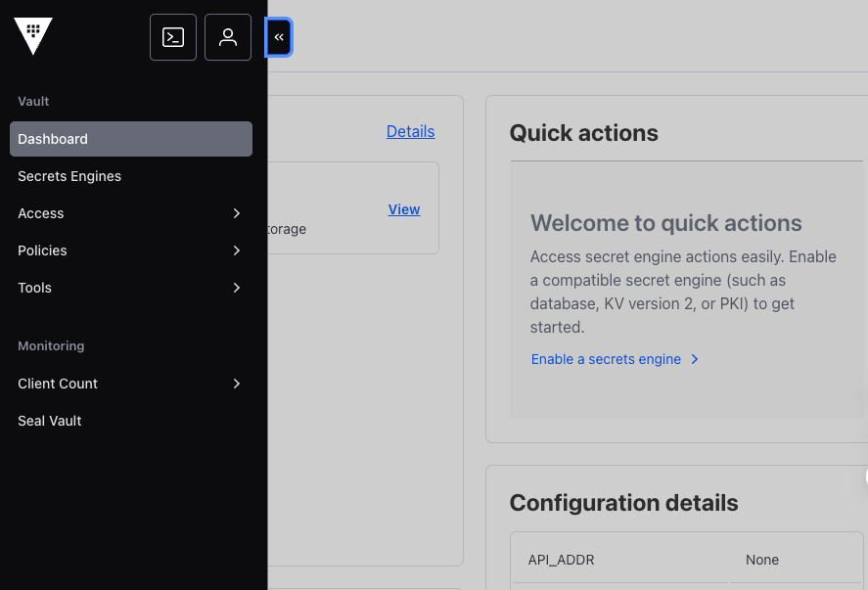Select the Policies menu item
Image resolution: width=868 pixels, height=590 pixels.
(131, 250)
